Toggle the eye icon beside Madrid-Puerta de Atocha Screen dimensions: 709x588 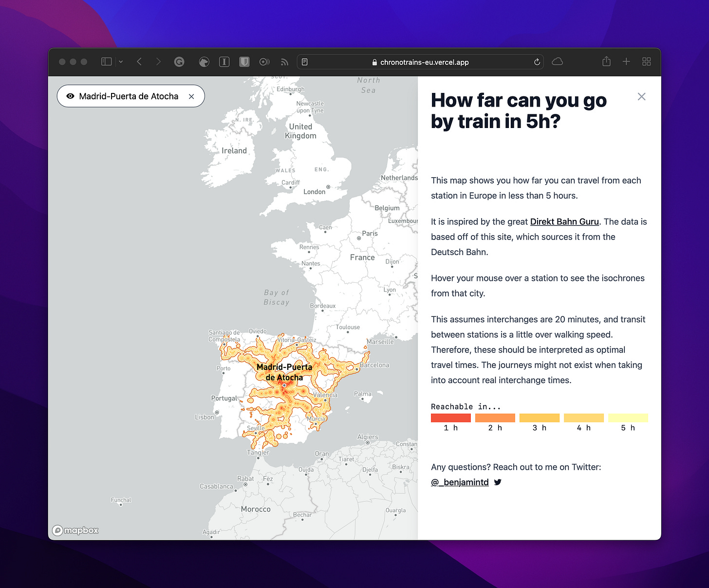70,96
